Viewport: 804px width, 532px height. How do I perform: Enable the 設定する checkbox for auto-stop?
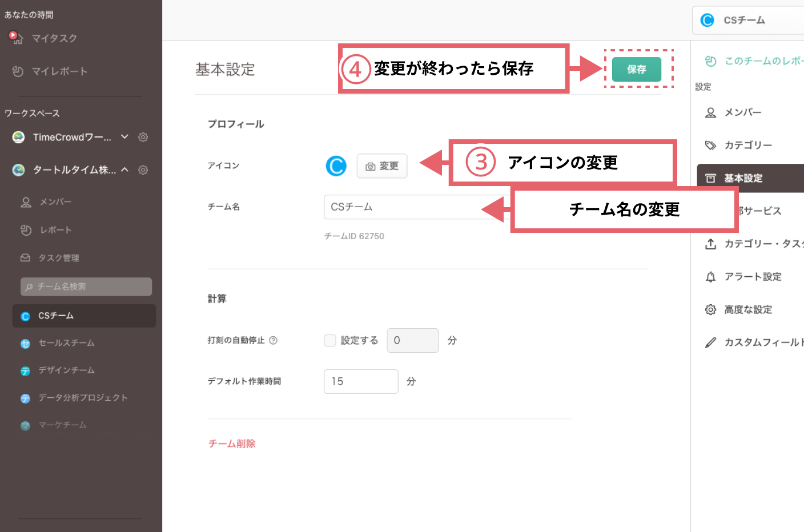click(x=330, y=340)
